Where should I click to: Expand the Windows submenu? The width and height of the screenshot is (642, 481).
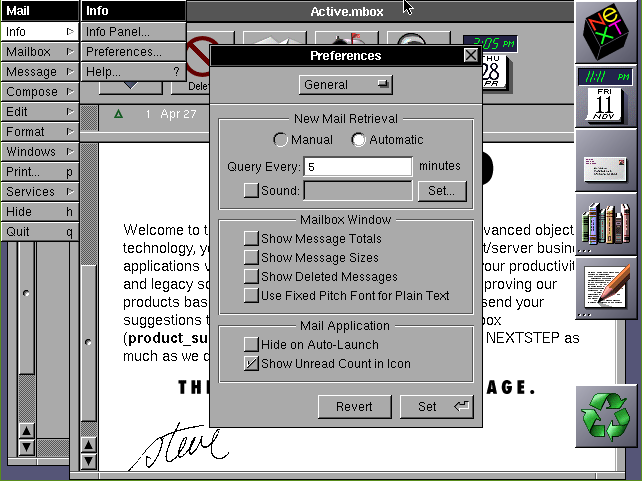(x=40, y=152)
